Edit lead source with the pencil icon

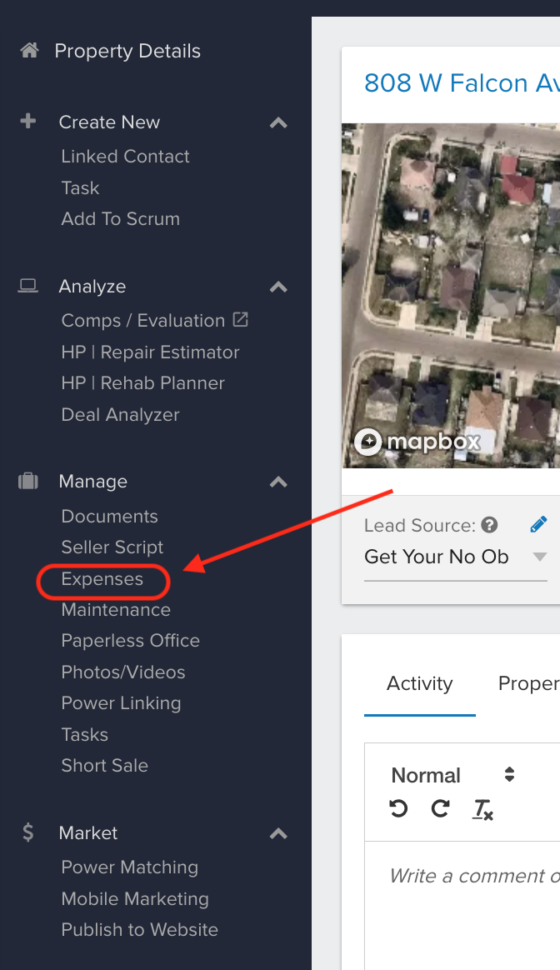tap(538, 524)
